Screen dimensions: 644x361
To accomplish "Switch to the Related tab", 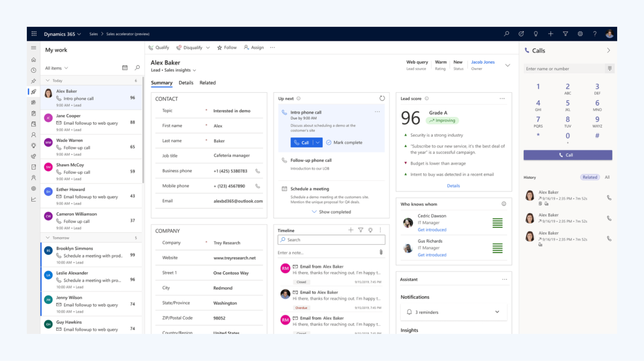I will coord(207,83).
